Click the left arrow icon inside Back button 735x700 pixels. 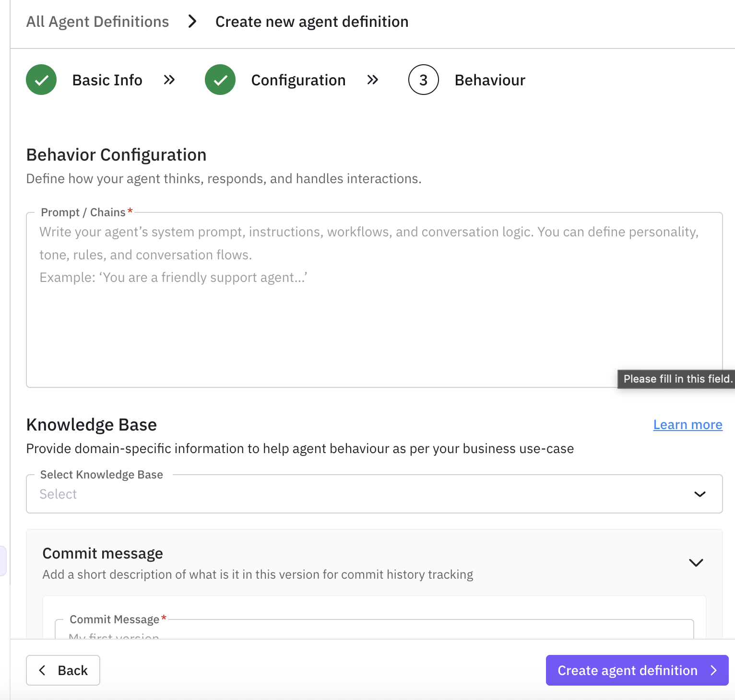(x=42, y=670)
